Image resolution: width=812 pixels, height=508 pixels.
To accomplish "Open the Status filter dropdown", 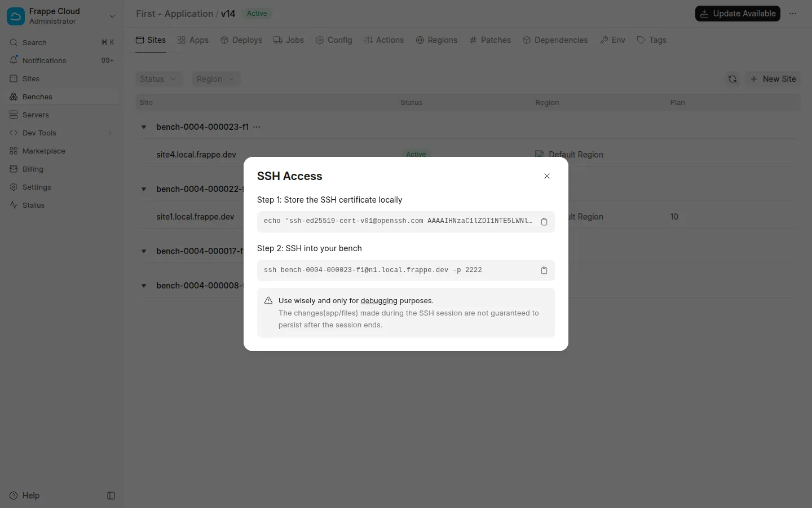I will click(158, 79).
